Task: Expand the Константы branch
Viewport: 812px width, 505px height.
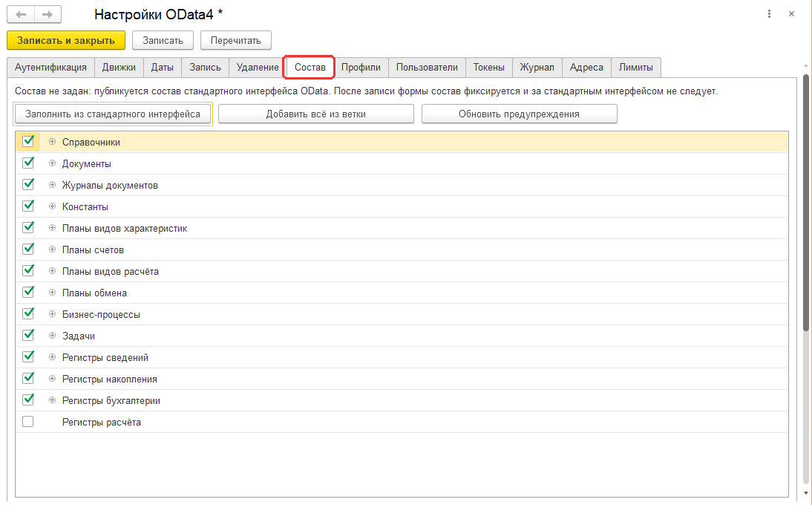Action: (x=52, y=206)
